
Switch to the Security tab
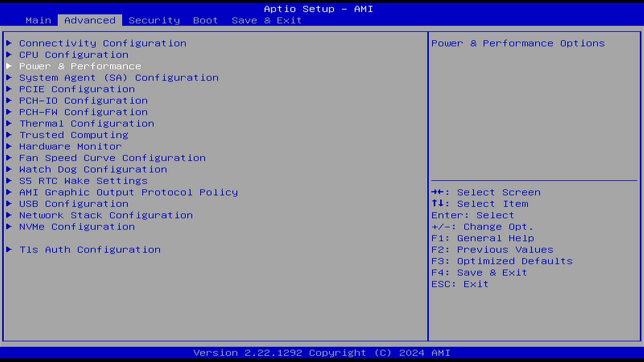154,20
